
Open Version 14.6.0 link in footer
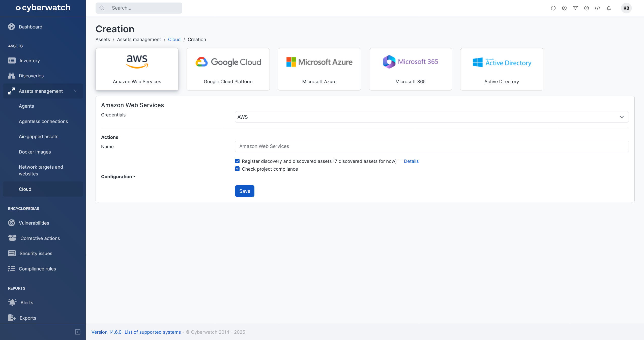(x=106, y=332)
